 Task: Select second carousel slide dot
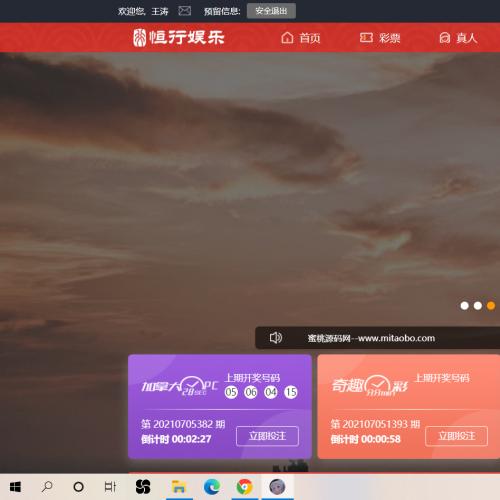pos(478,306)
